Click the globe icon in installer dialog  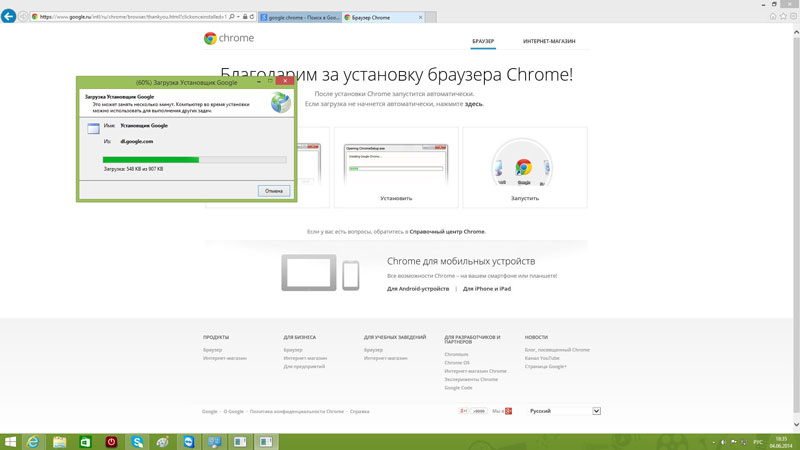point(281,103)
